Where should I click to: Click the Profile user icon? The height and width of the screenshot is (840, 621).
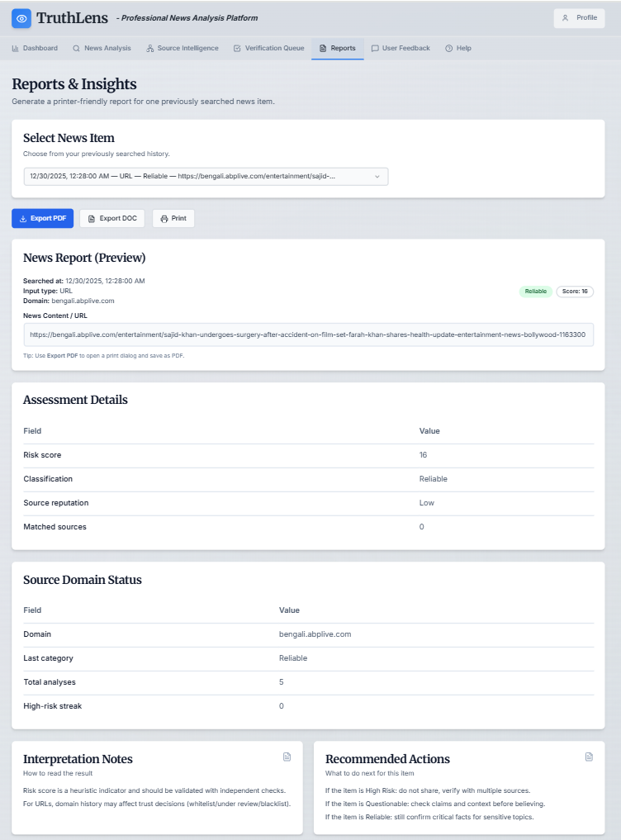[565, 17]
